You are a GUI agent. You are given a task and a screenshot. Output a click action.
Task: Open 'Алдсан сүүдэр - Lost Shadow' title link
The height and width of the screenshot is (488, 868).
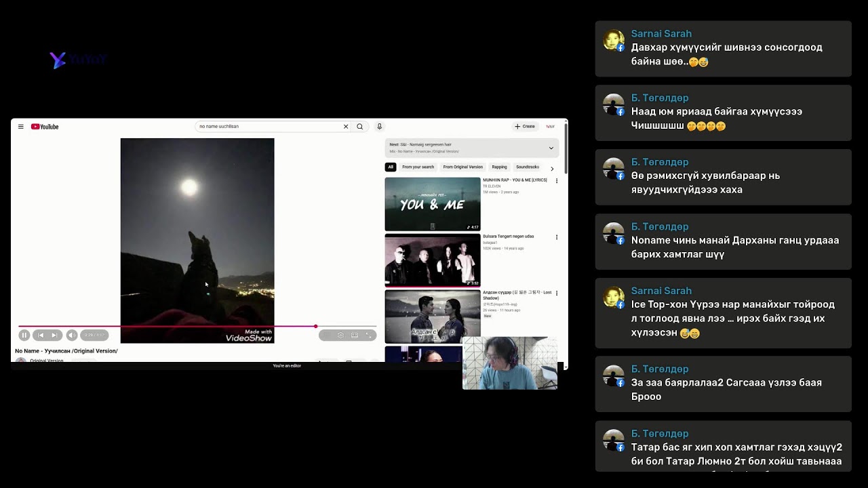pos(517,296)
